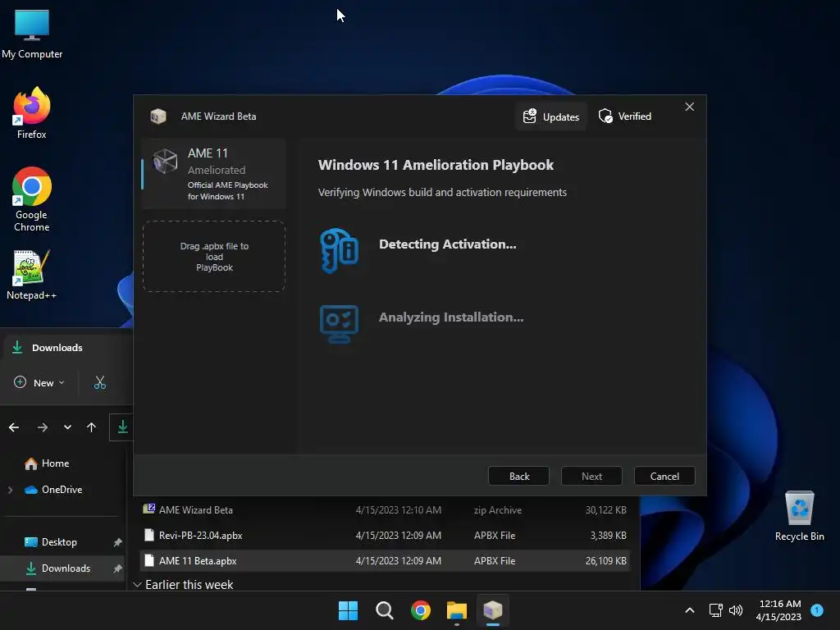Open the Windows Start menu
The image size is (840, 630).
pos(348,610)
